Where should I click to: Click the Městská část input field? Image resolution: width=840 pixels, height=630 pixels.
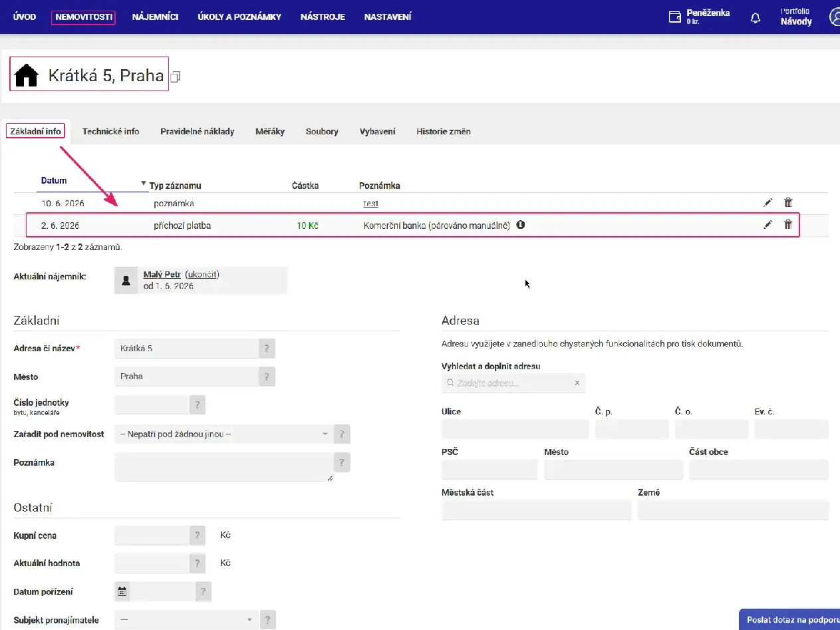pyautogui.click(x=536, y=510)
